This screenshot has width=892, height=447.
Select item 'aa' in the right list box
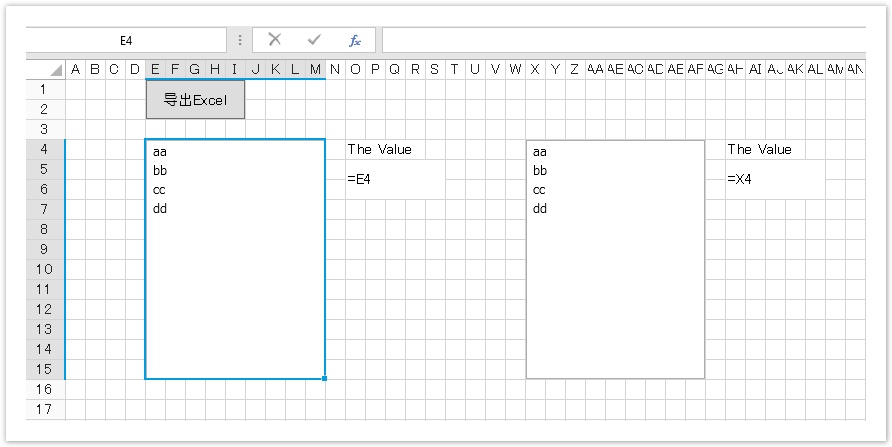(x=540, y=152)
